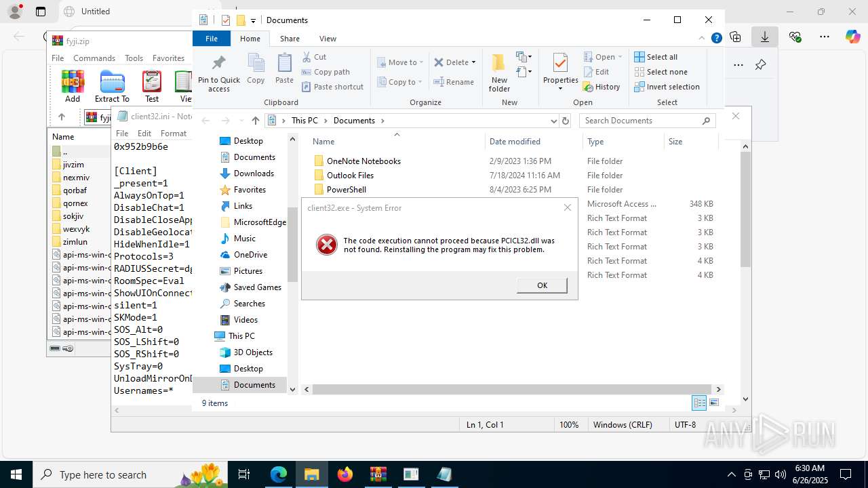
Task: Open the Commands menu in WinRAR
Action: click(x=94, y=58)
